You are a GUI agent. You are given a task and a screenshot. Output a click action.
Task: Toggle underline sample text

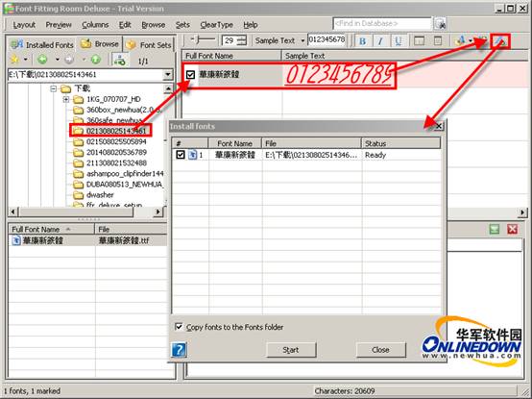pos(398,41)
